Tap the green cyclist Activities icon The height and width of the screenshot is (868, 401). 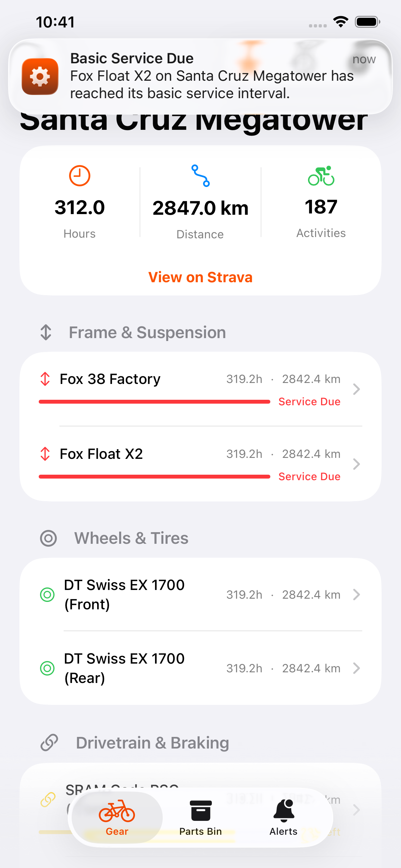coord(321,176)
